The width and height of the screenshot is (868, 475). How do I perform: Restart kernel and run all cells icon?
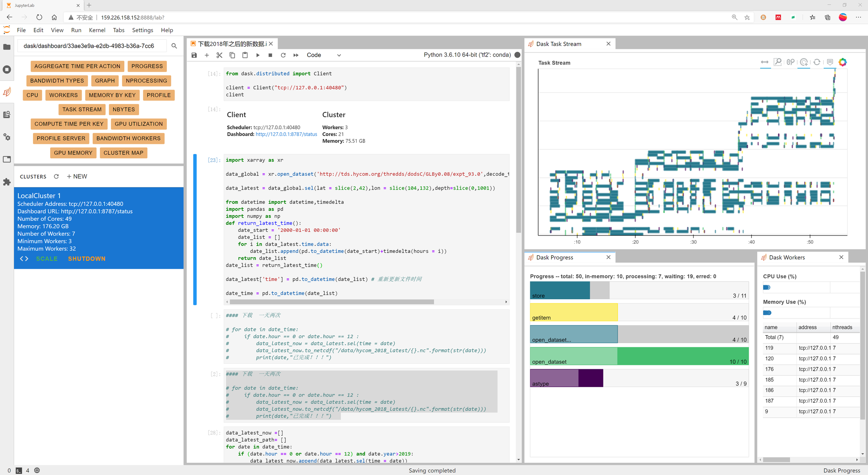click(296, 55)
